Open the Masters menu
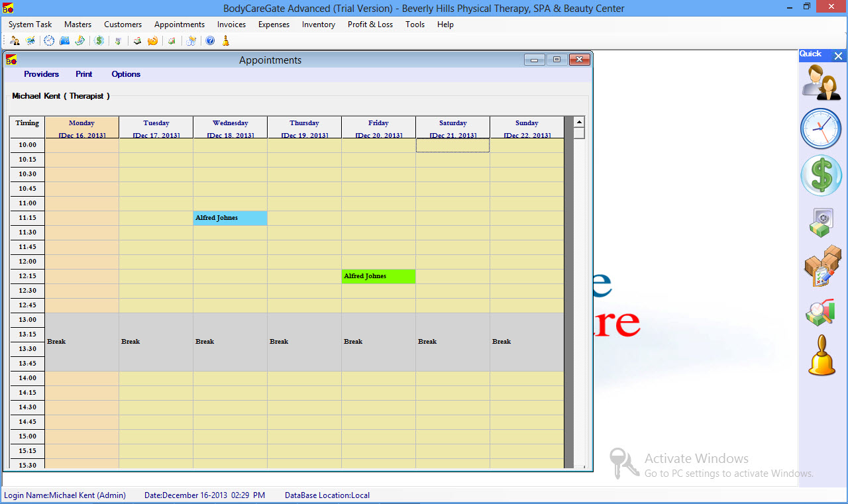The width and height of the screenshot is (848, 504). (78, 25)
